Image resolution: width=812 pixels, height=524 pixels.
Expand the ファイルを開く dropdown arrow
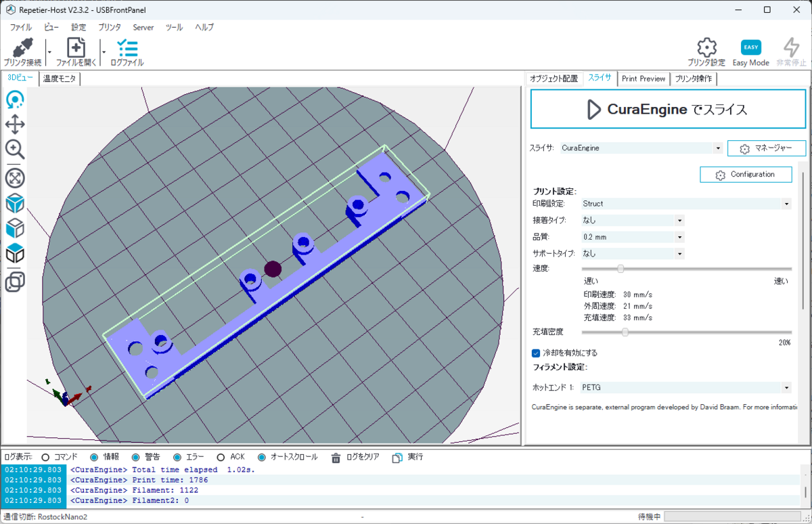(104, 51)
